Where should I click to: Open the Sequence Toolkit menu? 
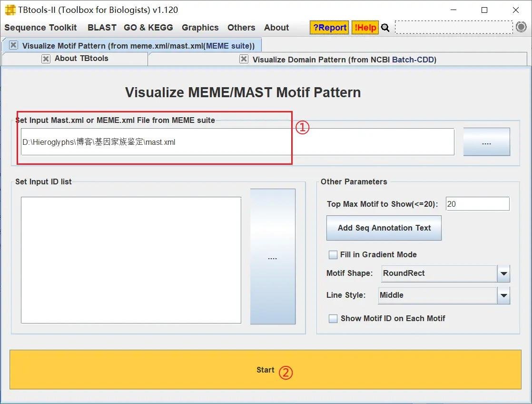40,28
